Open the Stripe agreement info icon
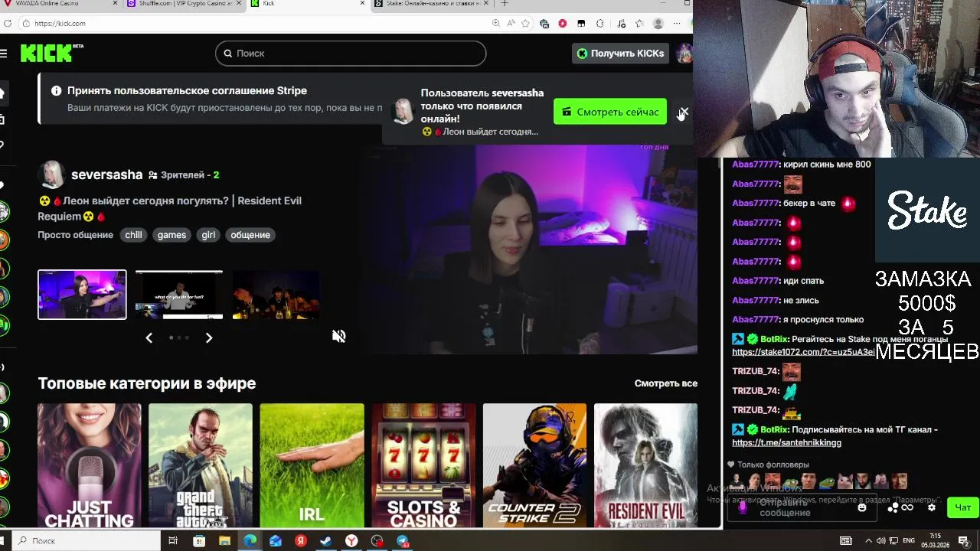The image size is (980, 551). click(56, 90)
